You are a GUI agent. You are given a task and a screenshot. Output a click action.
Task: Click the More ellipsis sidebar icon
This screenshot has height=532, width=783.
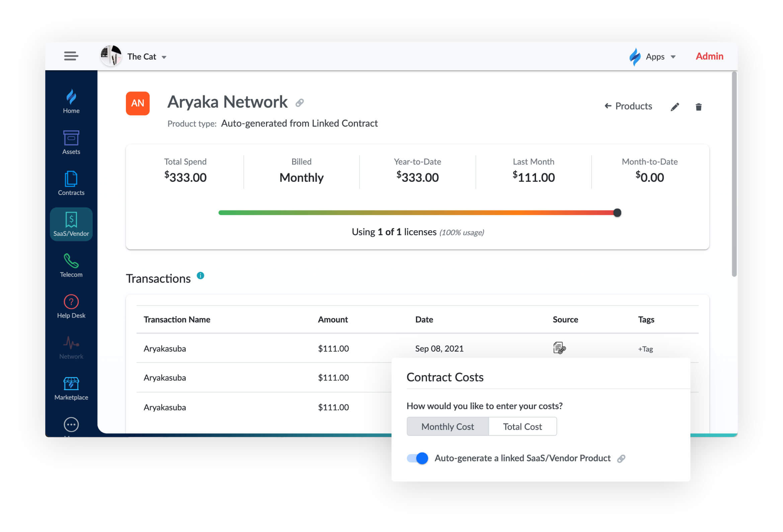tap(71, 425)
